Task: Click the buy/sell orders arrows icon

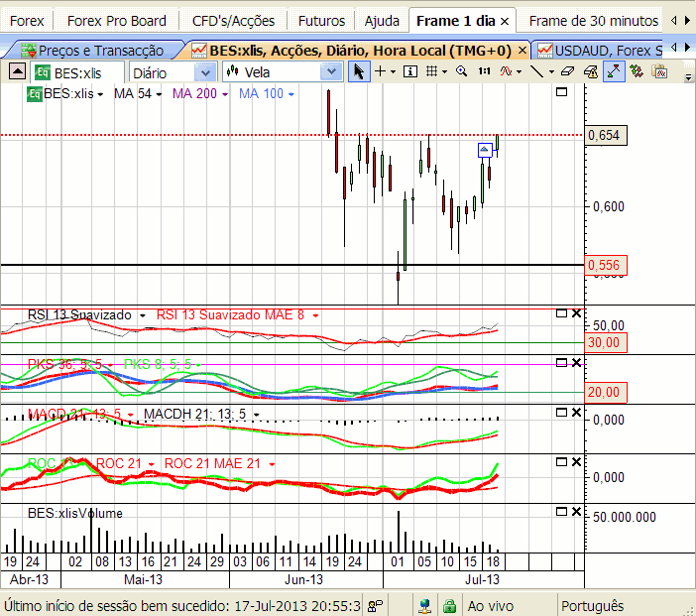Action: (637, 71)
